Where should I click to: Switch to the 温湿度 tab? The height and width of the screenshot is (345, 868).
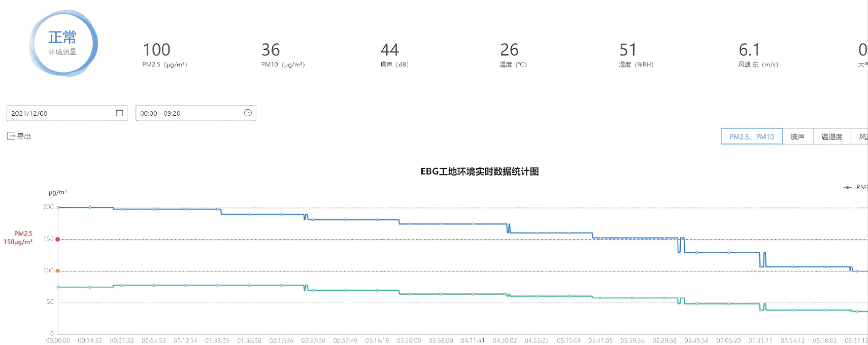[832, 136]
